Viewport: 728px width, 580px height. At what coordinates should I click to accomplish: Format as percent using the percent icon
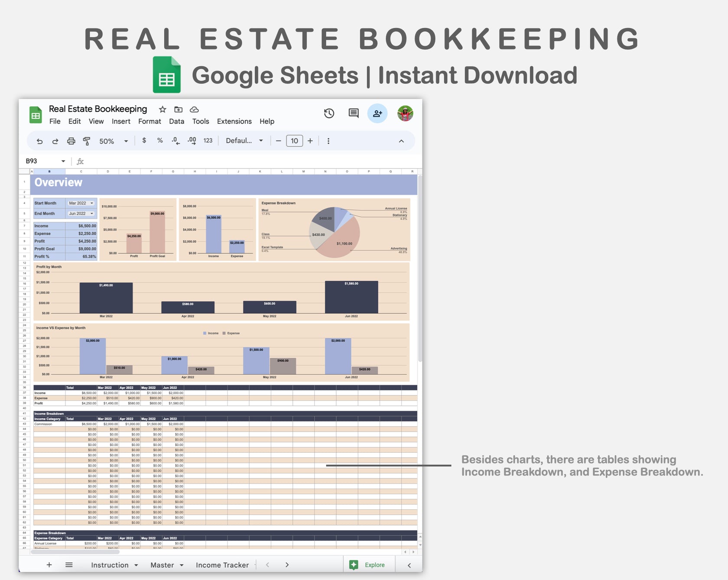[159, 141]
